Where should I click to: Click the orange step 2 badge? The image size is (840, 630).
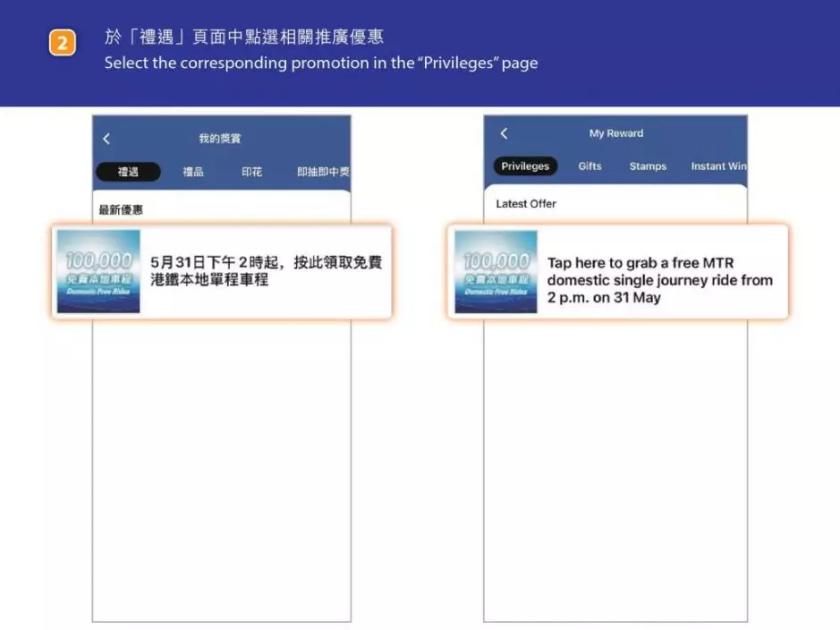point(62,44)
